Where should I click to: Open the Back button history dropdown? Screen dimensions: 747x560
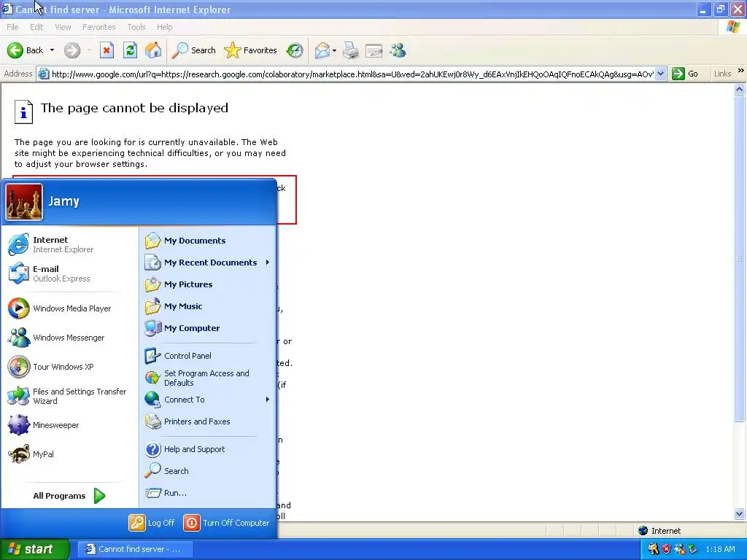pyautogui.click(x=52, y=50)
